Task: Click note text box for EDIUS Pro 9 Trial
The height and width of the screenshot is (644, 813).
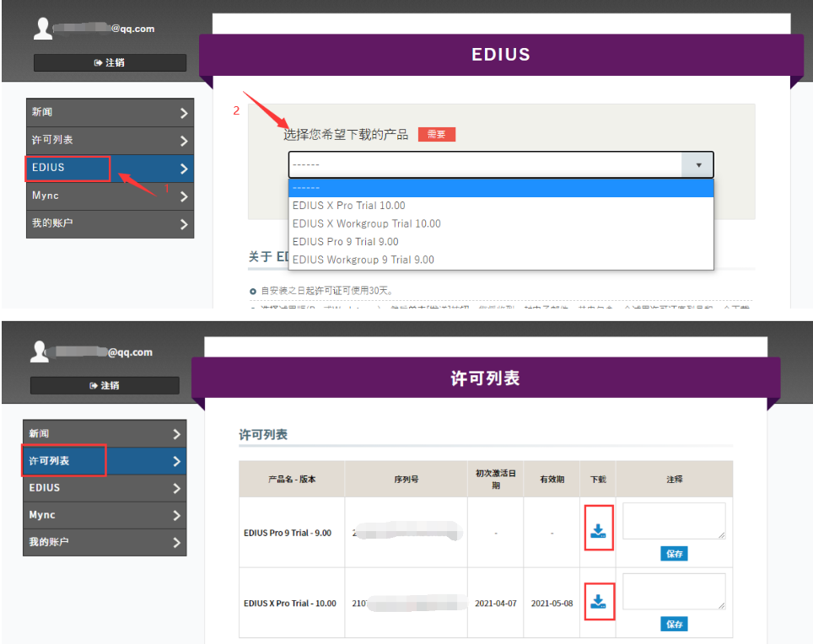Action: 673,521
